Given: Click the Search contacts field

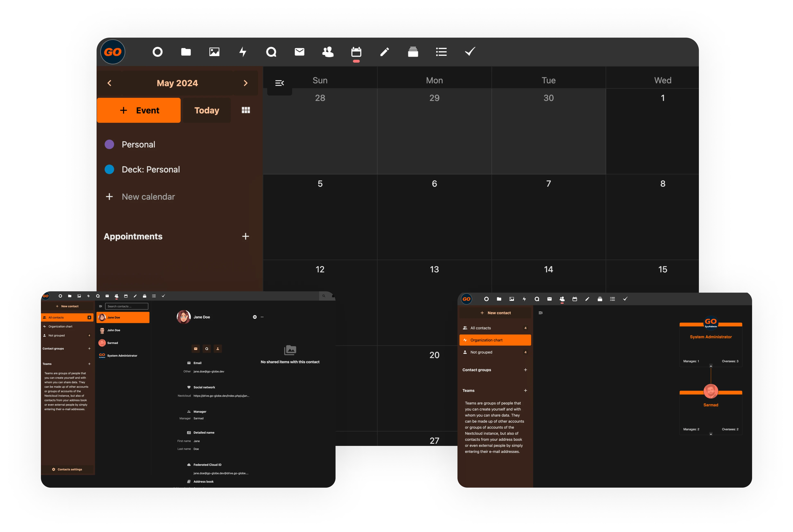Looking at the screenshot, I should [127, 306].
